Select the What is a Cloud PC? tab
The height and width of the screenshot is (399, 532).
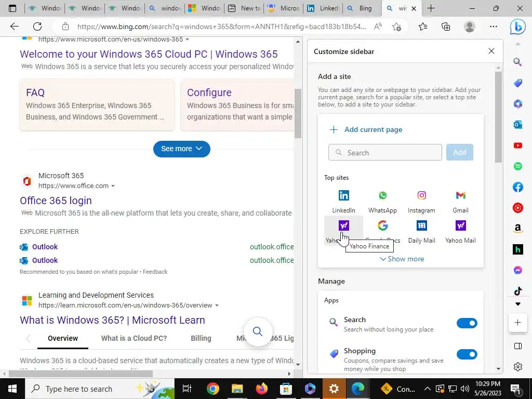(134, 338)
